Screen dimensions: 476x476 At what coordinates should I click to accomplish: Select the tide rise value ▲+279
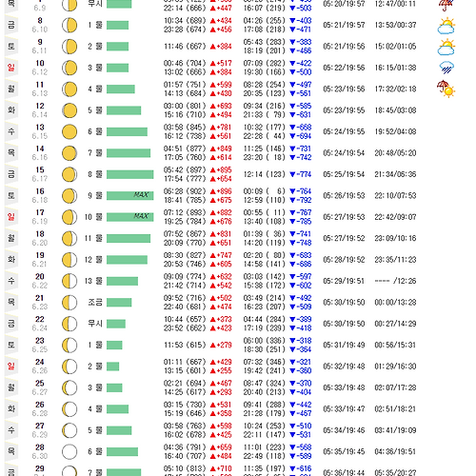coord(221,345)
